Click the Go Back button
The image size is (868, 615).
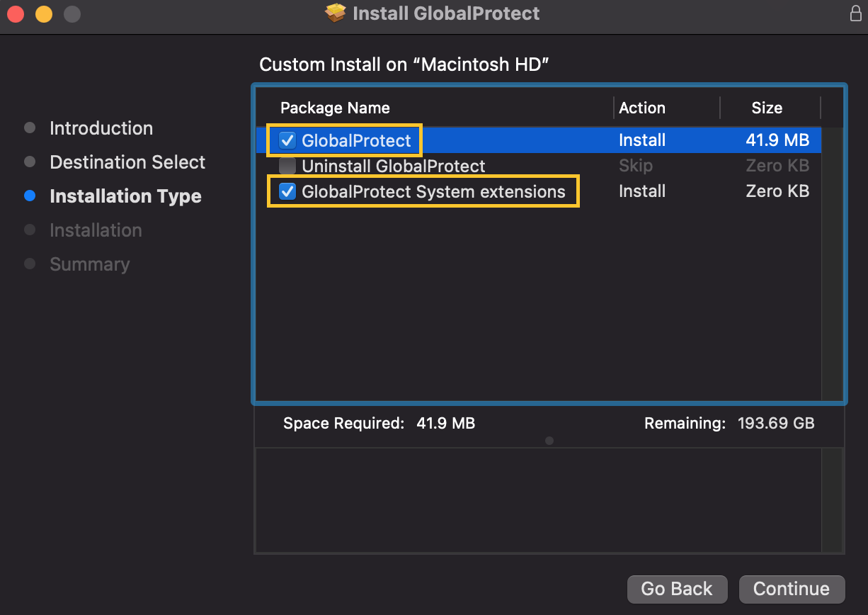point(677,589)
